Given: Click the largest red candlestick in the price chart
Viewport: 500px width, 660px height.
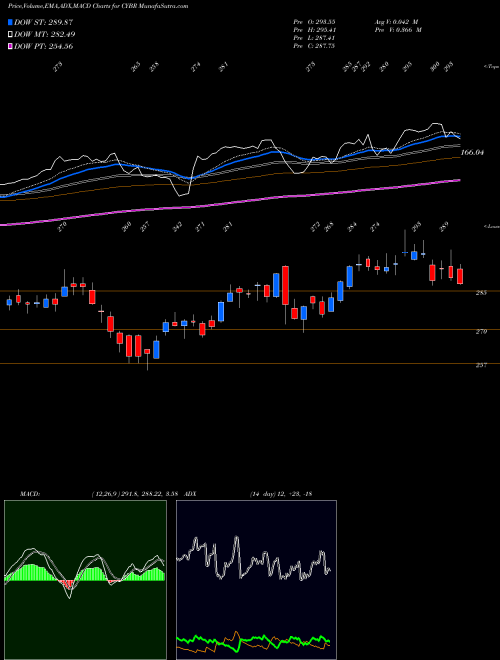Looking at the screenshot, I should 285,285.
